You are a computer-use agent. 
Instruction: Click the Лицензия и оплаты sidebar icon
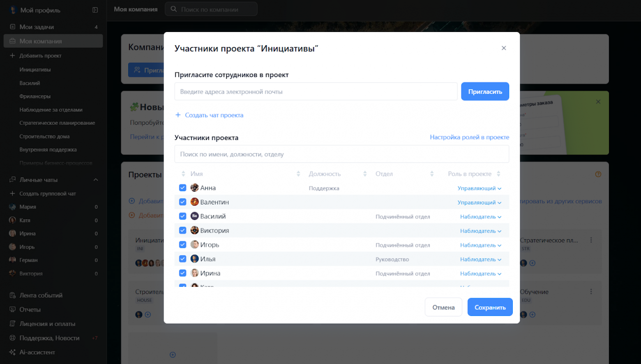13,324
